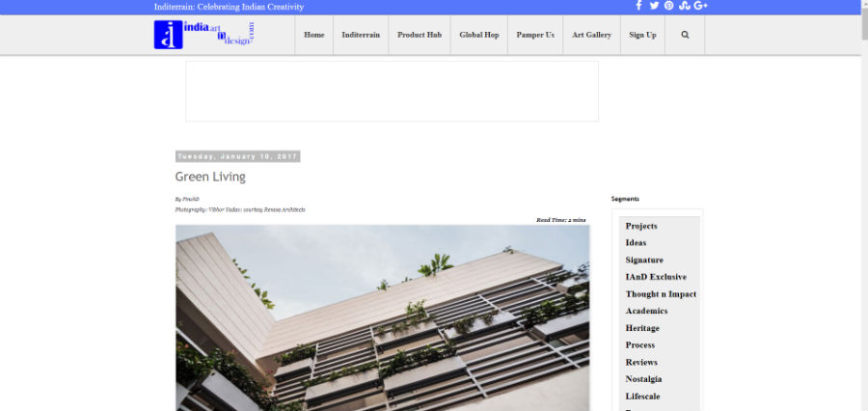This screenshot has height=411, width=868.
Task: Click the 'Read Time: 2 mins' text
Action: pyautogui.click(x=560, y=220)
